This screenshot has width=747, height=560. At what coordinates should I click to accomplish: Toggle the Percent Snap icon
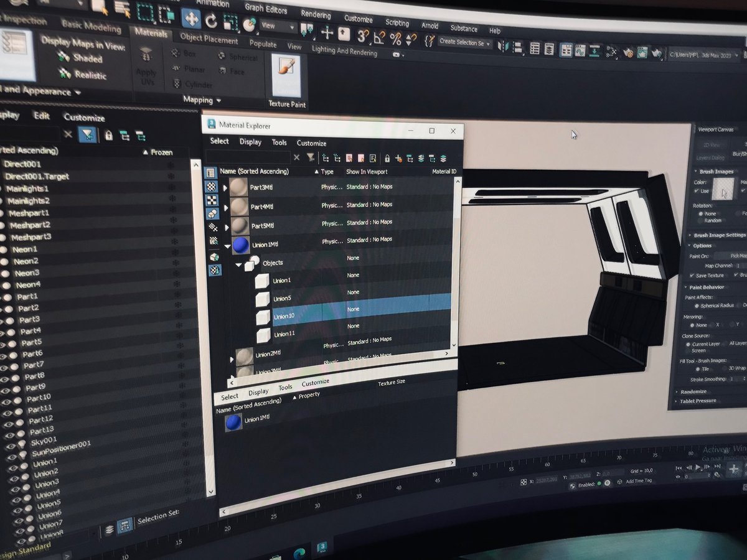395,39
